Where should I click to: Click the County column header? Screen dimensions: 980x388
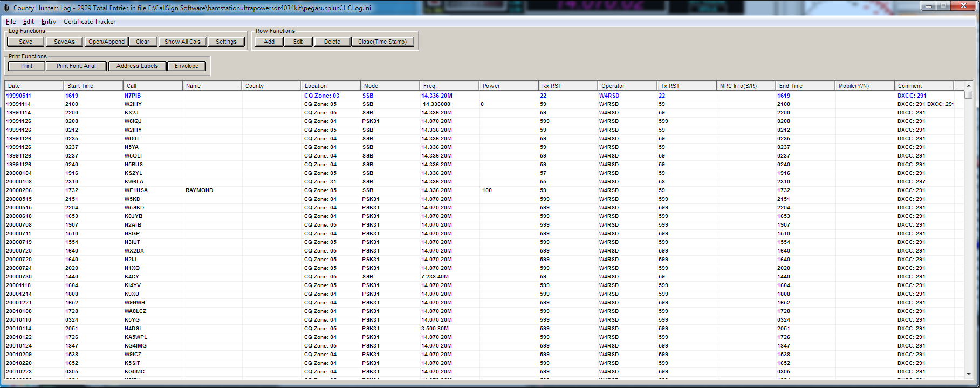pyautogui.click(x=272, y=86)
